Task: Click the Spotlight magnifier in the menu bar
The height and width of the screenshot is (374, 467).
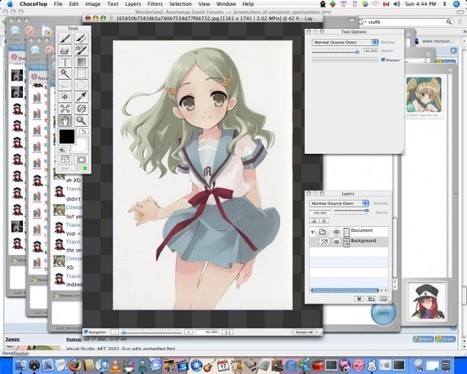Action: 456,4
